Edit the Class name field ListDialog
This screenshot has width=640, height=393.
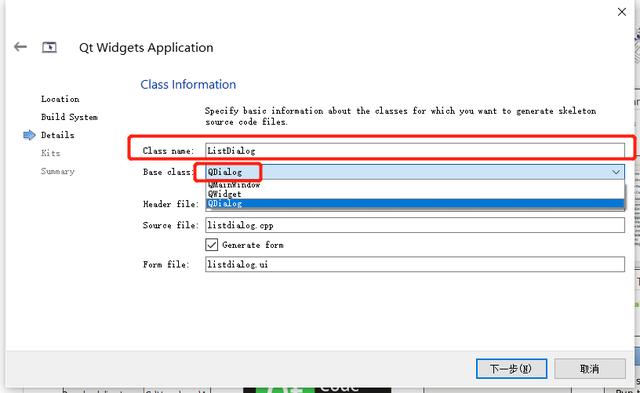(415, 151)
